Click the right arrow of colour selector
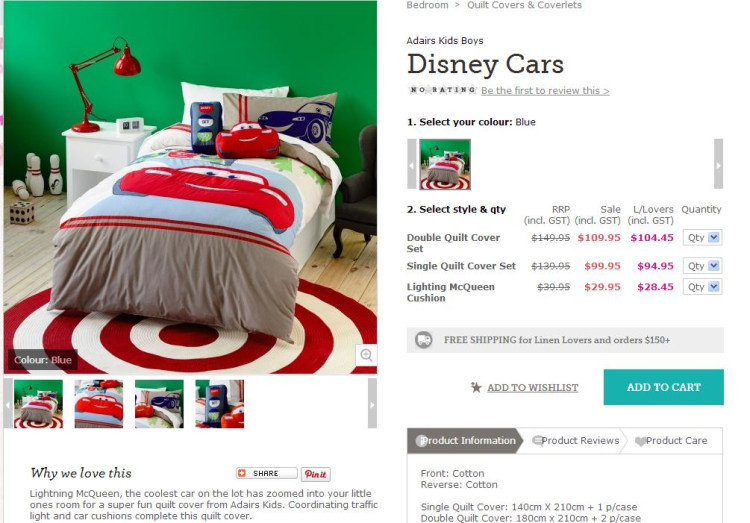The image size is (750, 523). (x=718, y=164)
